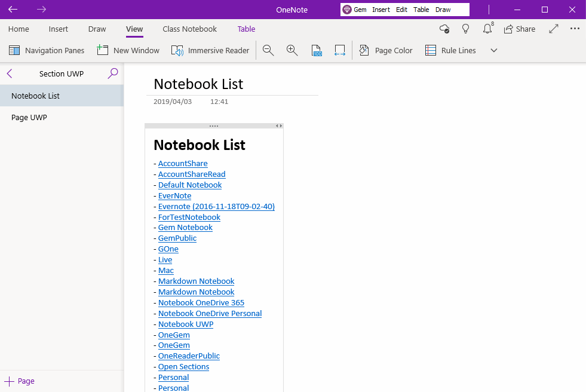
Task: Open Gem bar's Insert menu
Action: tap(381, 10)
